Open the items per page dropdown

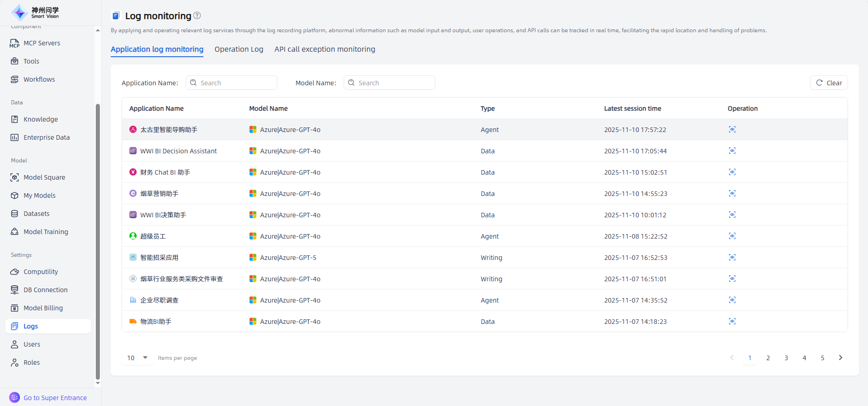click(x=138, y=358)
